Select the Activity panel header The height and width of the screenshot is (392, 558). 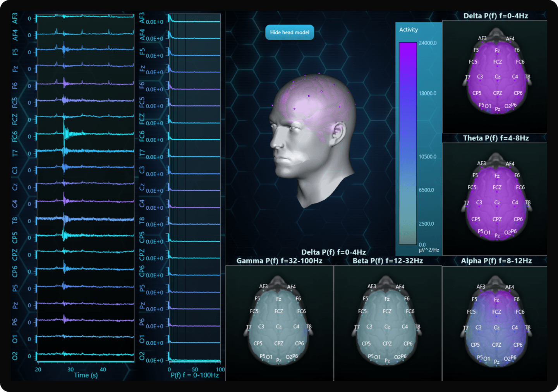tap(408, 29)
